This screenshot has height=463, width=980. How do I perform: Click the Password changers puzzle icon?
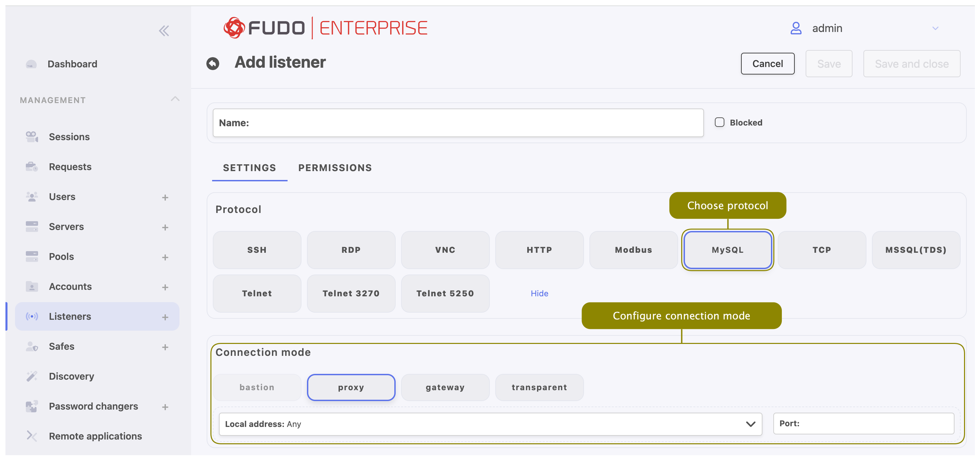[32, 406]
